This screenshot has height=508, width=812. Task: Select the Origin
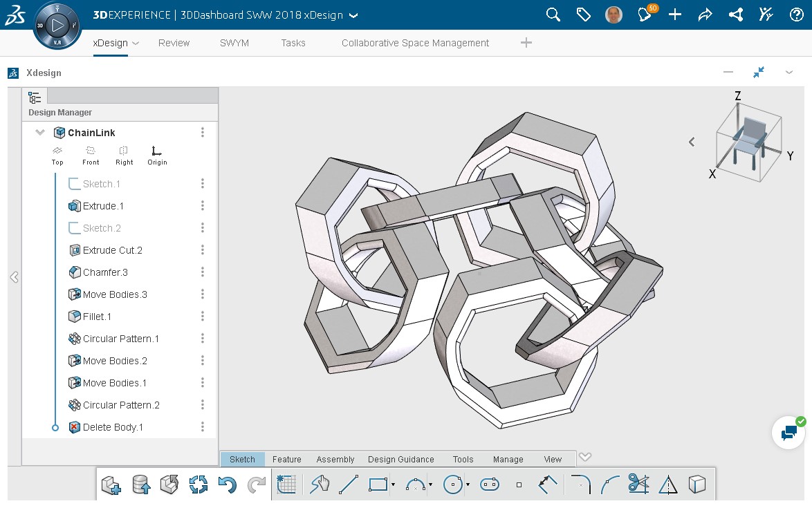click(157, 156)
